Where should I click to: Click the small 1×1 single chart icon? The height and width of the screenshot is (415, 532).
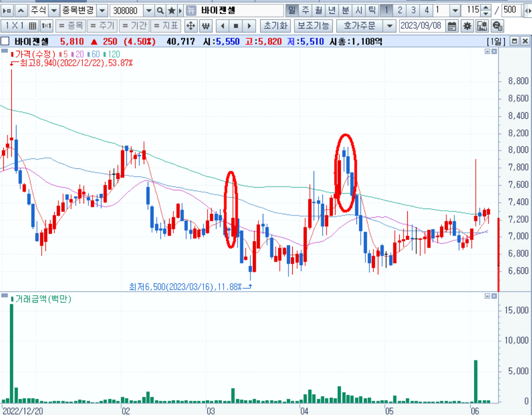point(47,26)
